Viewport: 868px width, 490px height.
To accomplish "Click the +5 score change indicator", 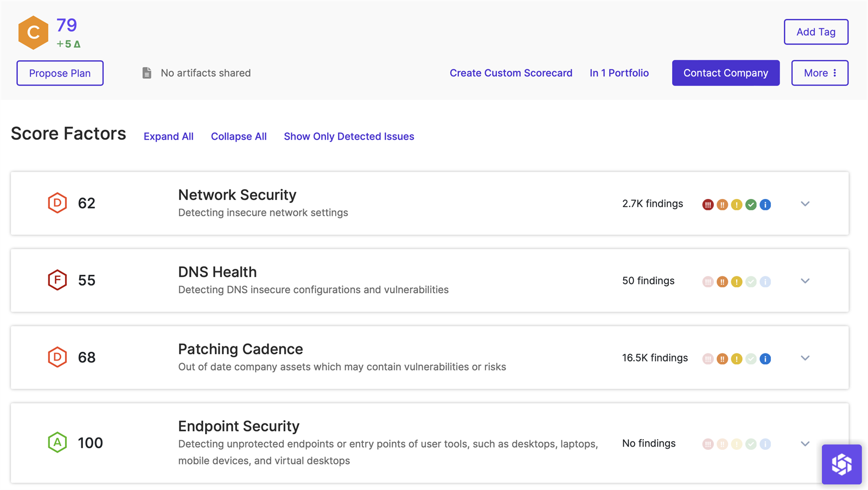I will (x=68, y=44).
